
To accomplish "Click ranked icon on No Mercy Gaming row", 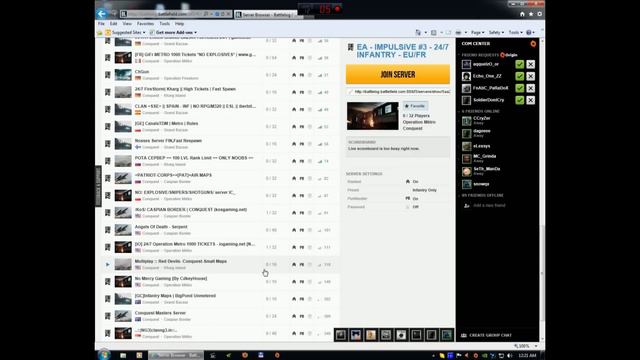I will pos(294,282).
